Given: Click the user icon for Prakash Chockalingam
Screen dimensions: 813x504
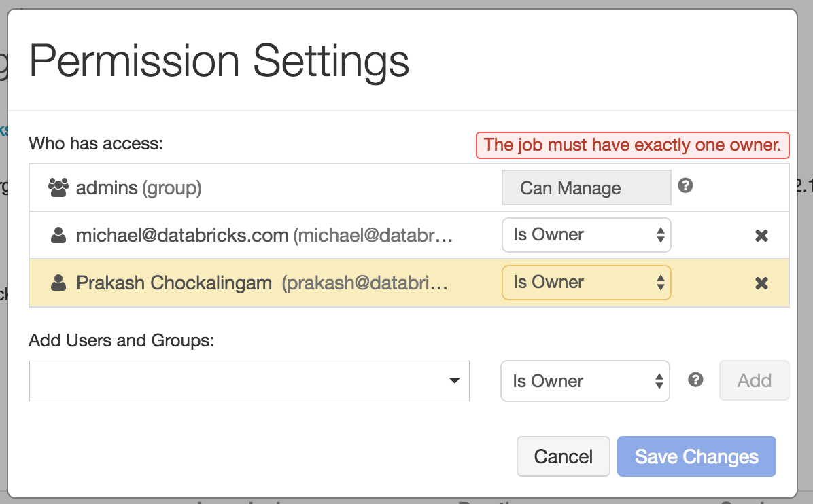Looking at the screenshot, I should tap(59, 283).
